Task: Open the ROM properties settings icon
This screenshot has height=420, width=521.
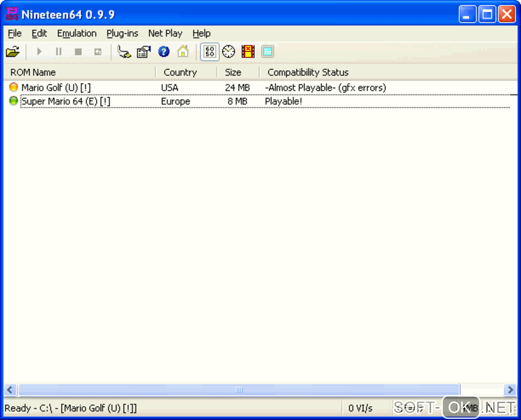Action: click(x=144, y=52)
